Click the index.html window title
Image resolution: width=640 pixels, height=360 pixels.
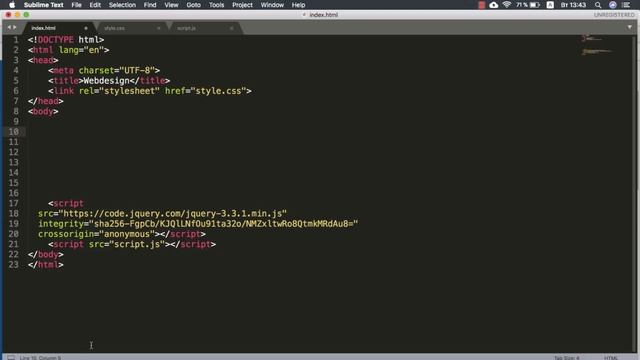(x=323, y=15)
